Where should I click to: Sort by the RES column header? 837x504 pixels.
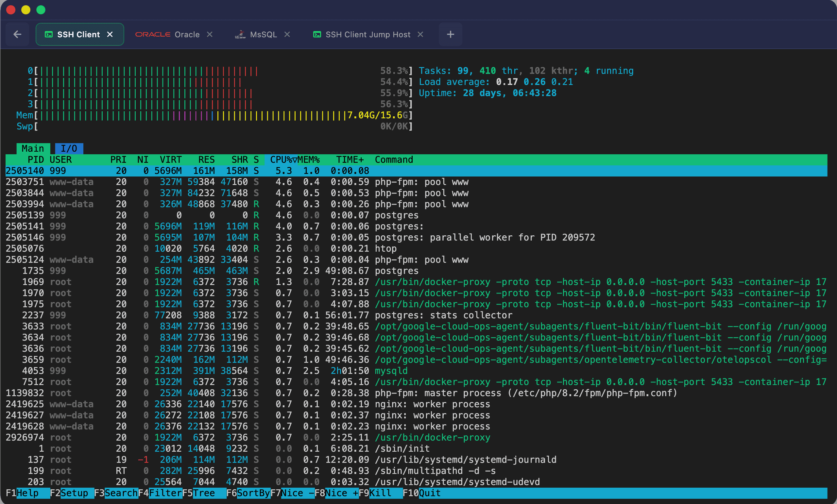coord(207,160)
